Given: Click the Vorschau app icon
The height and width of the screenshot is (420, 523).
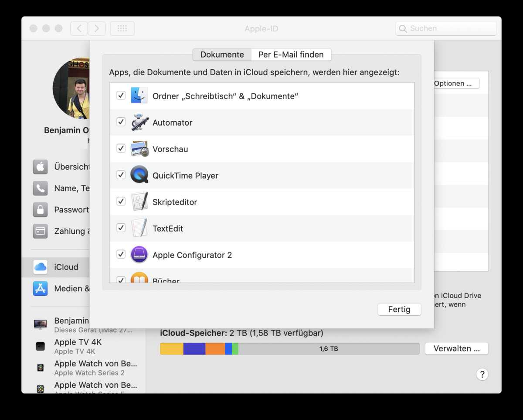Looking at the screenshot, I should [139, 149].
